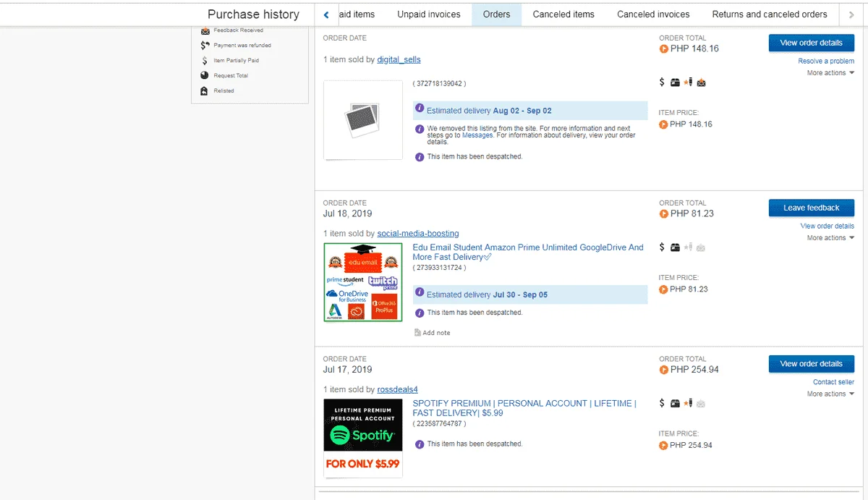The image size is (868, 500).
Task: Expand More actions for the digital_sells order
Action: 830,73
